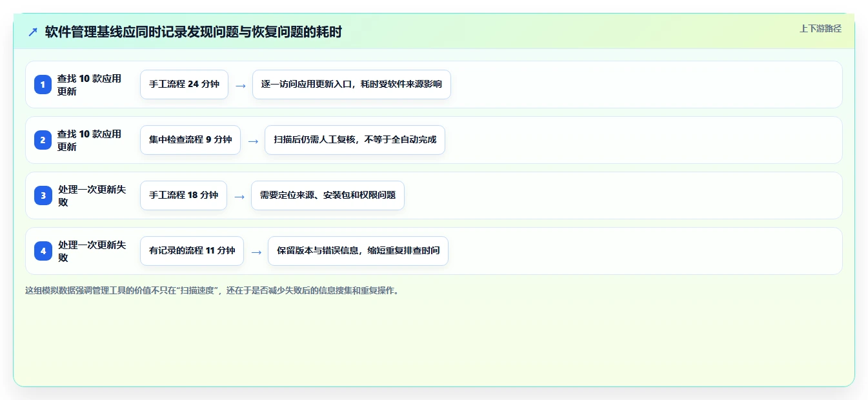Click 集中检查流程 9 分钟 chip
Image resolution: width=868 pixels, height=400 pixels.
point(190,140)
